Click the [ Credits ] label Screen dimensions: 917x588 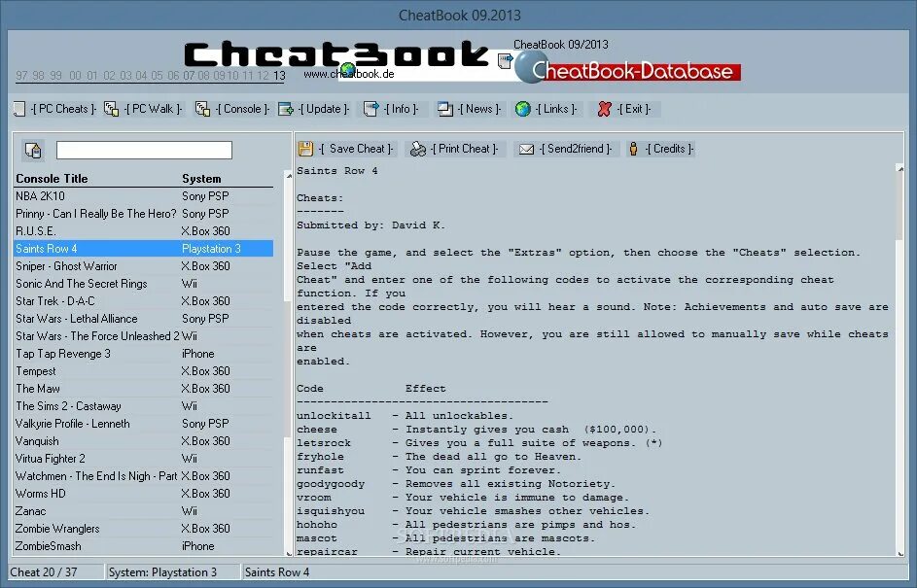(x=670, y=149)
